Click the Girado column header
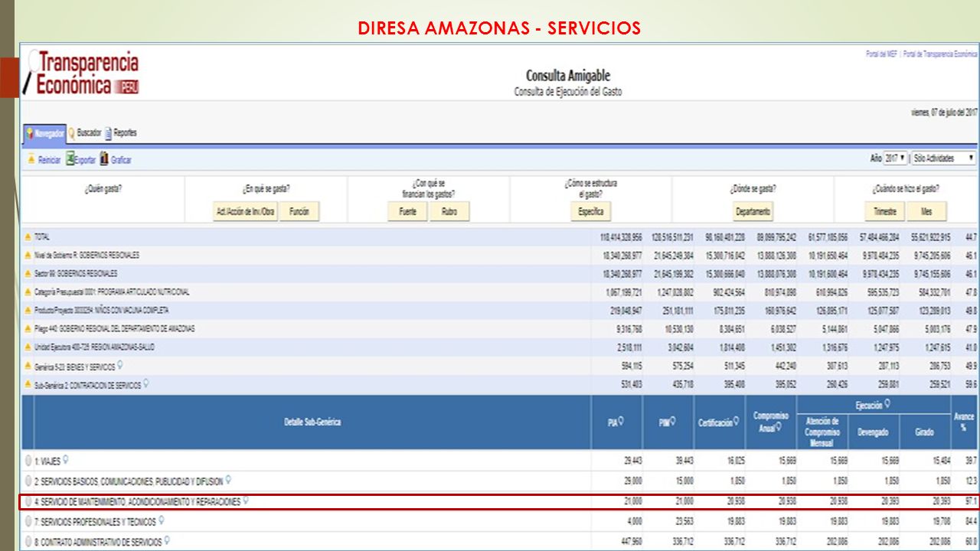980x551 pixels. [924, 432]
